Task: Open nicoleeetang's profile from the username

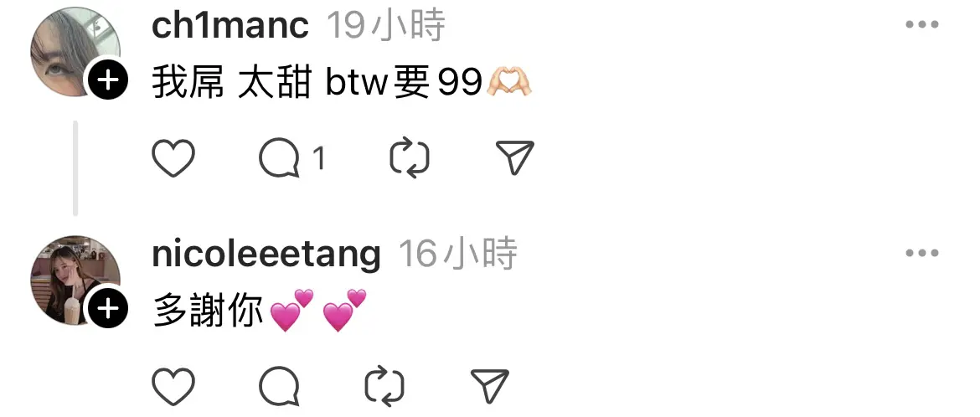Action: tap(266, 254)
